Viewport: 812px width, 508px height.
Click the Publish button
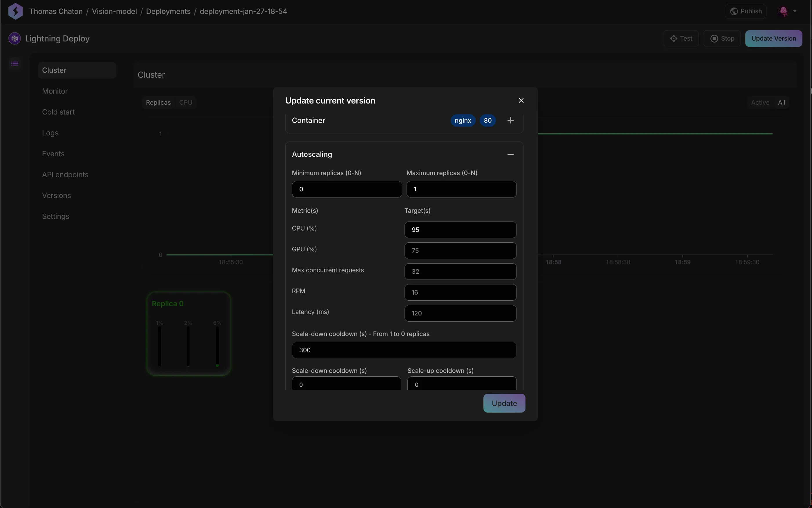(x=746, y=11)
